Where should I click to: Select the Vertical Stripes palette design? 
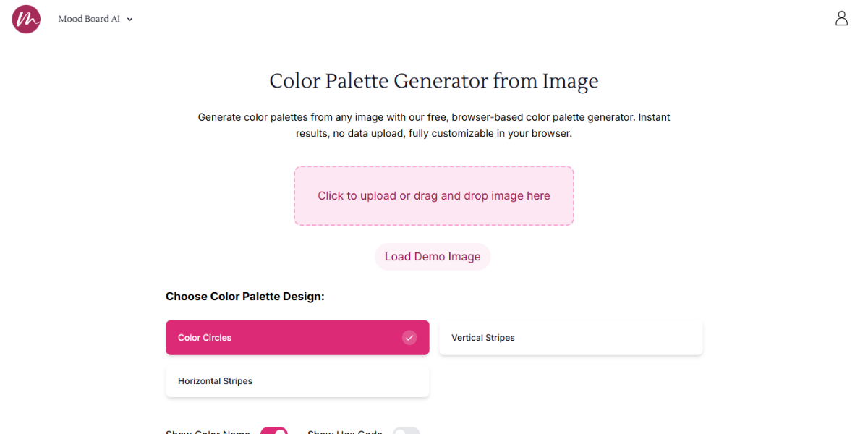click(571, 337)
